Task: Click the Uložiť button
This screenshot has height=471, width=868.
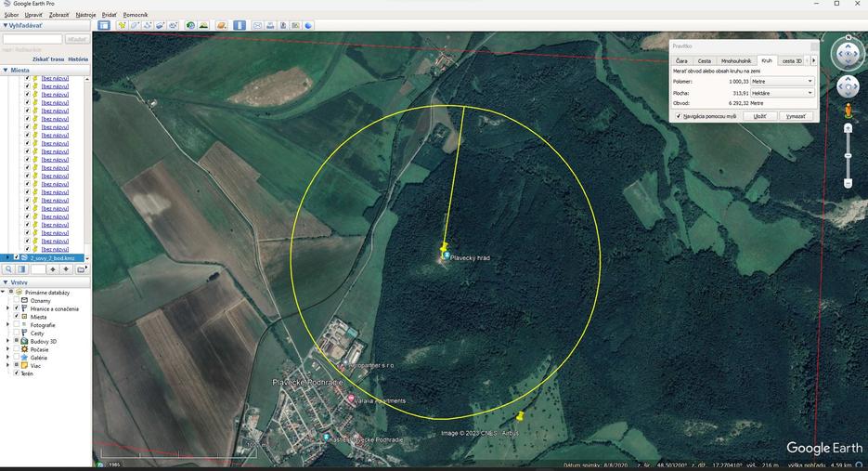Action: (760, 116)
